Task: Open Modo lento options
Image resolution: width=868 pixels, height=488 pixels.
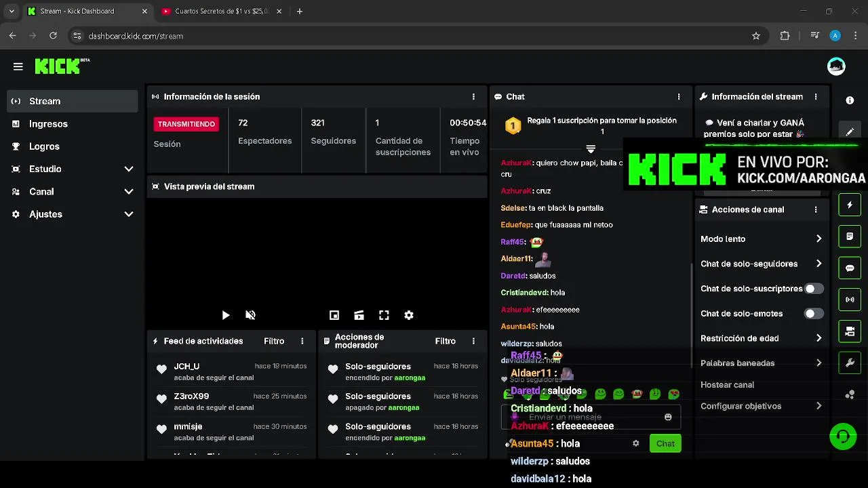Action: [761, 239]
